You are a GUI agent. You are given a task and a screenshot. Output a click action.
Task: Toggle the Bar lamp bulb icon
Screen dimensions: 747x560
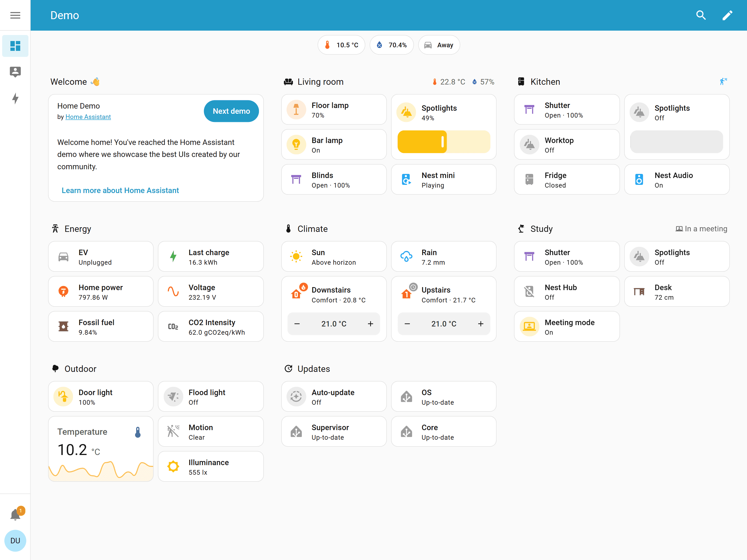pyautogui.click(x=296, y=145)
